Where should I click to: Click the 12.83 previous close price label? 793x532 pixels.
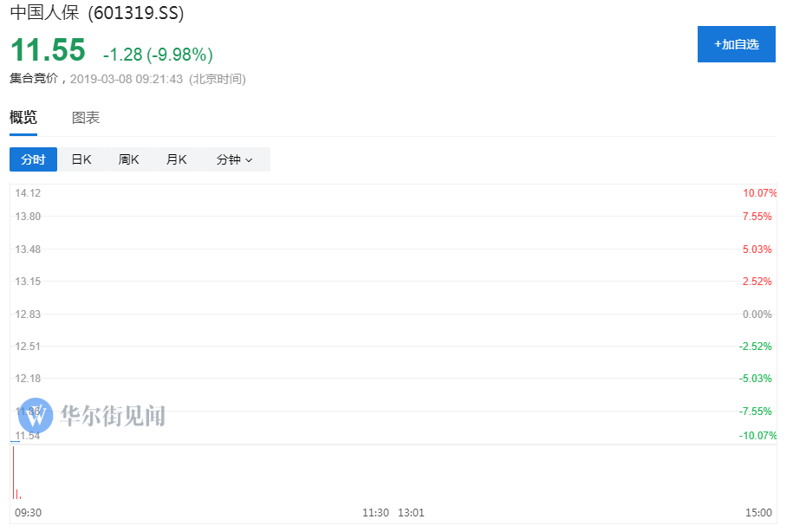click(x=28, y=314)
